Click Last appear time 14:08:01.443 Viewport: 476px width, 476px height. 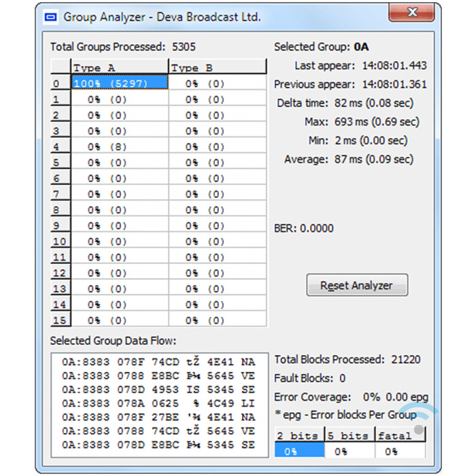[x=394, y=65]
